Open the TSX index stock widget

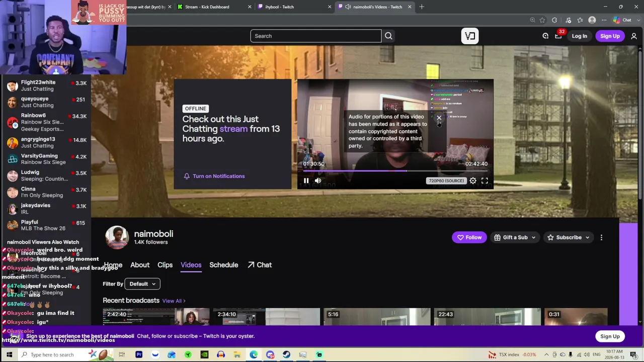(513, 355)
